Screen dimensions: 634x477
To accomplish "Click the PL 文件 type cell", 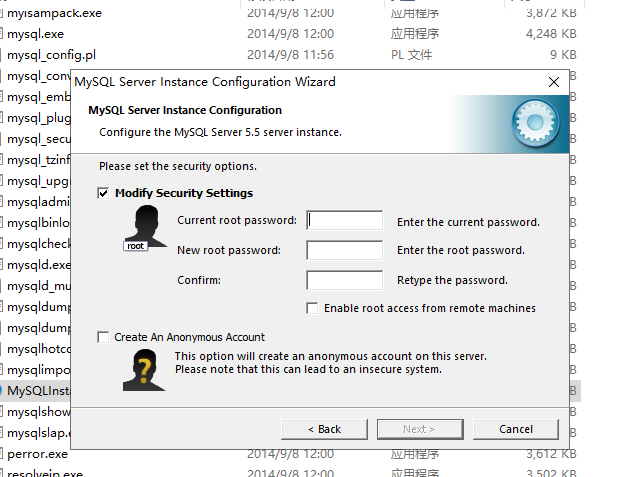I will [411, 55].
